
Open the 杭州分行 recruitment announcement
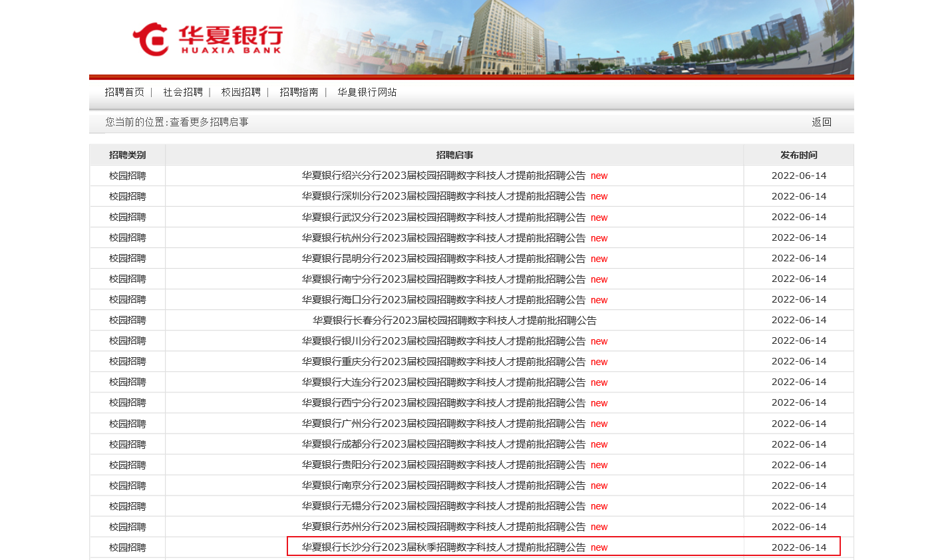pyautogui.click(x=444, y=238)
